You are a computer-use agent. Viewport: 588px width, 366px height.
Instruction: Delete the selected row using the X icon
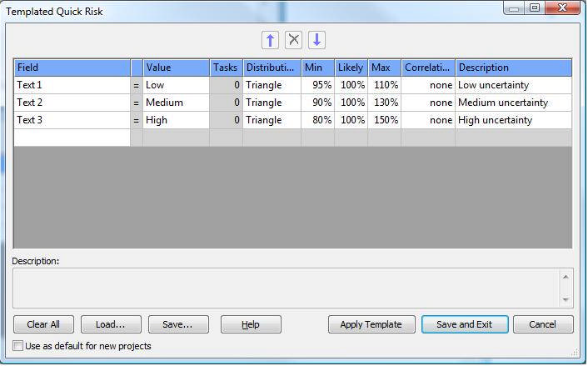click(x=293, y=40)
